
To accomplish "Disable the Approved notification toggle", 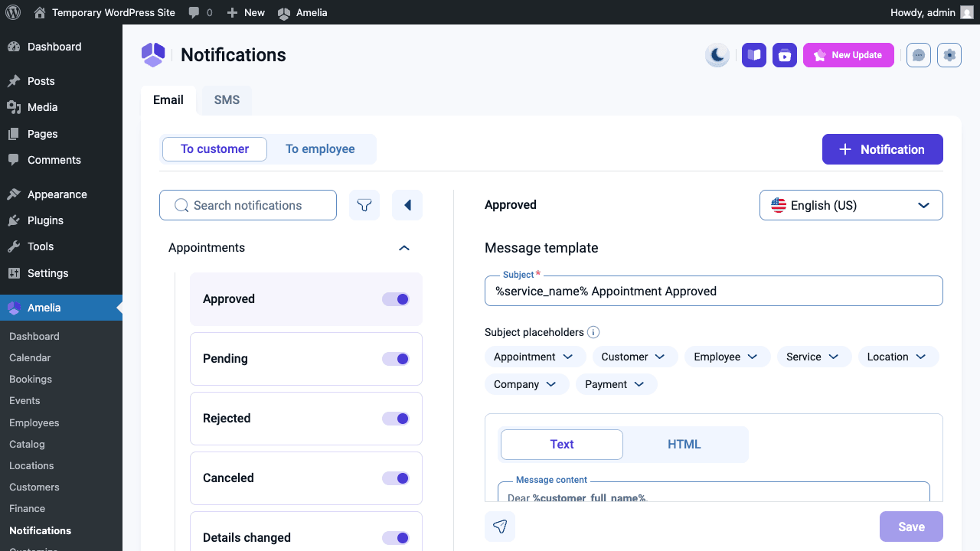I will [x=396, y=299].
